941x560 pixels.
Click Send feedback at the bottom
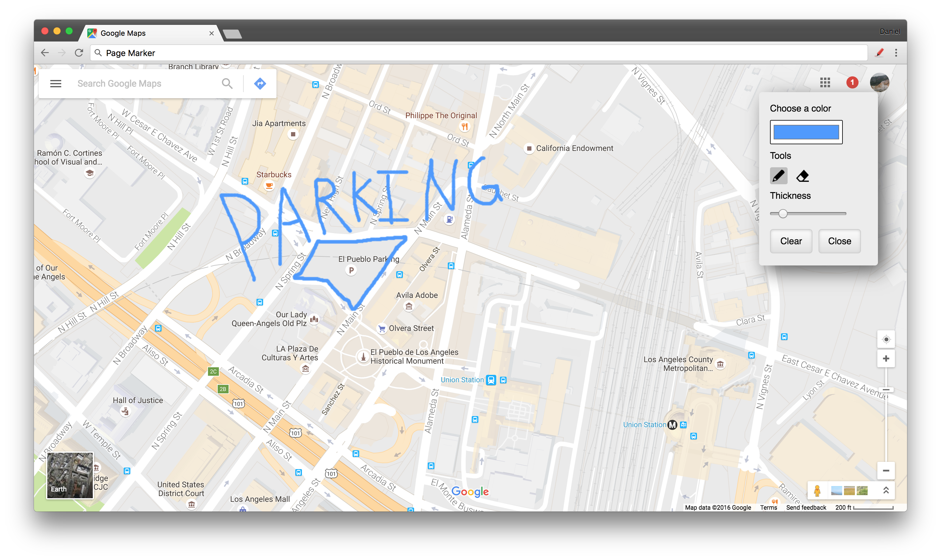pyautogui.click(x=806, y=507)
